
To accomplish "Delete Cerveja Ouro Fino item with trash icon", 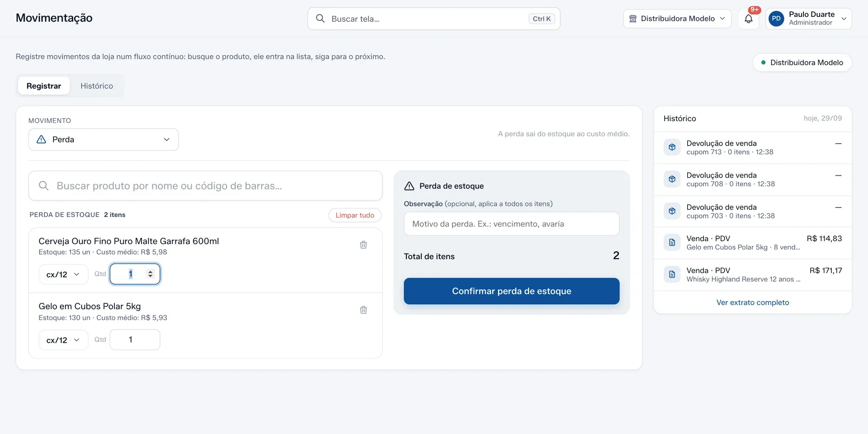I will click(x=363, y=245).
